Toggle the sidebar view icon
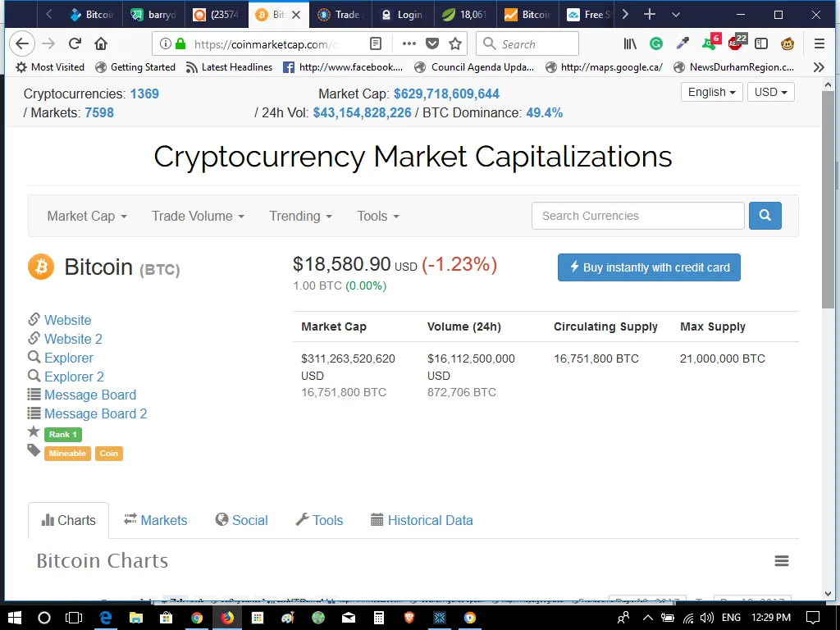840x630 pixels. [x=761, y=44]
